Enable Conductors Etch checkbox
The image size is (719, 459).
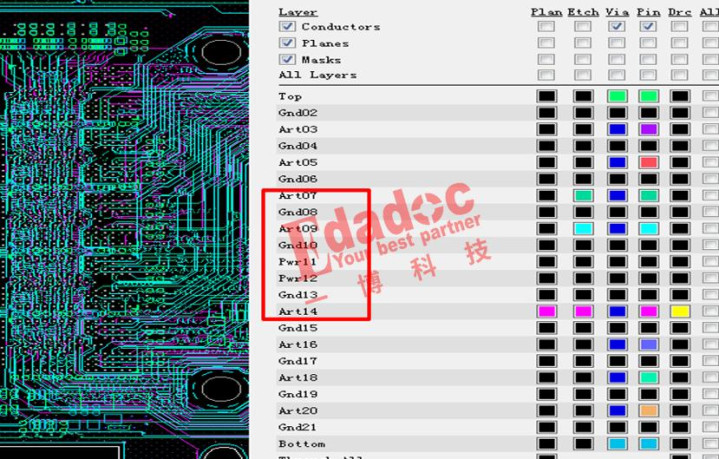pyautogui.click(x=582, y=26)
